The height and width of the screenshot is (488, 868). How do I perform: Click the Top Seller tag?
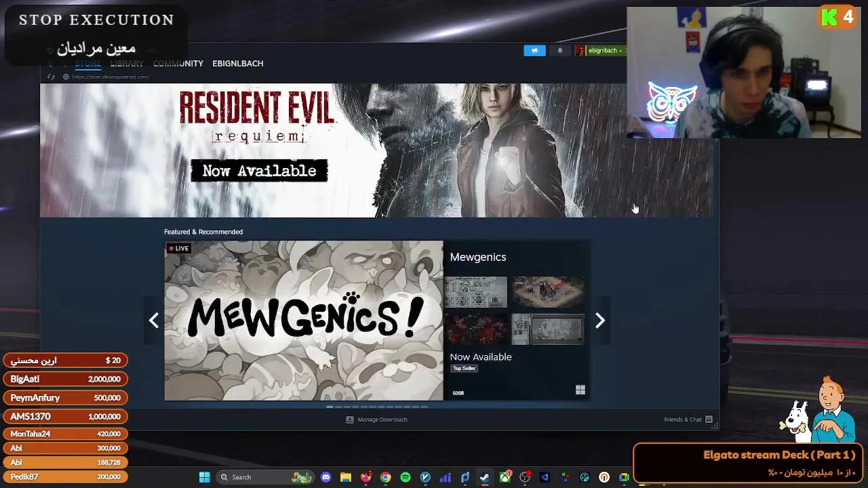465,368
